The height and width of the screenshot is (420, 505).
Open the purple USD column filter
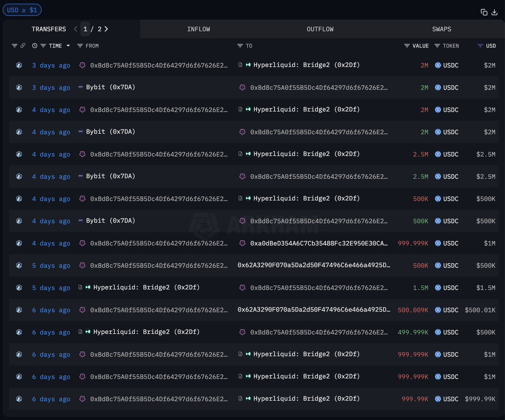pyautogui.click(x=480, y=45)
